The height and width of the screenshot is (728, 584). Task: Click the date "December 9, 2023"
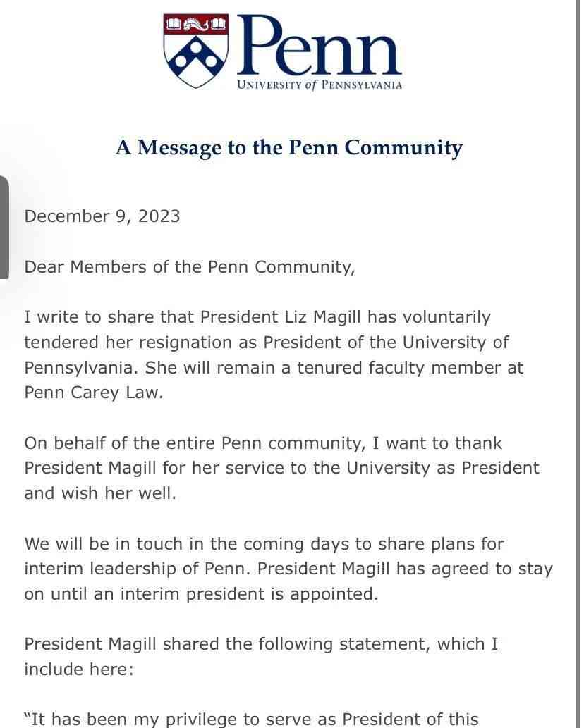(102, 216)
